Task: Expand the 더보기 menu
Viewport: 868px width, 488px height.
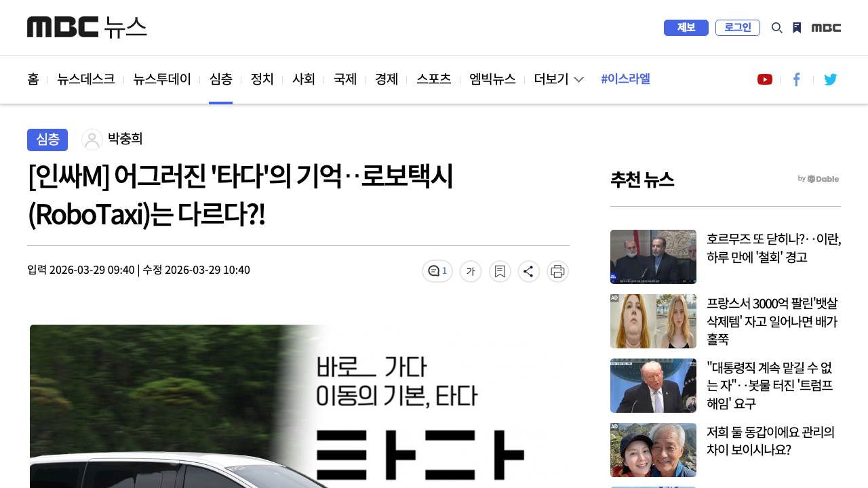Action: [559, 79]
